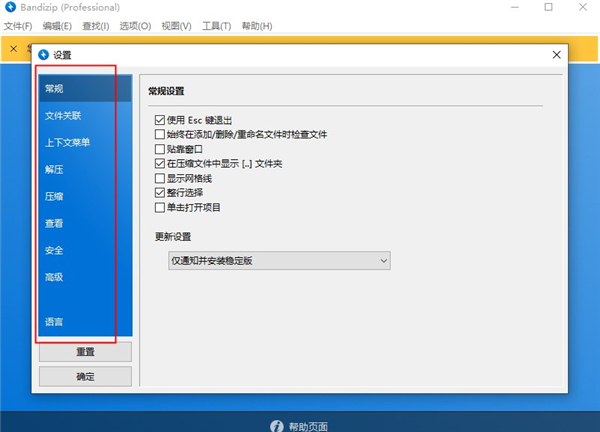Go to the 解压 settings tab
The height and width of the screenshot is (432, 600).
(85, 169)
